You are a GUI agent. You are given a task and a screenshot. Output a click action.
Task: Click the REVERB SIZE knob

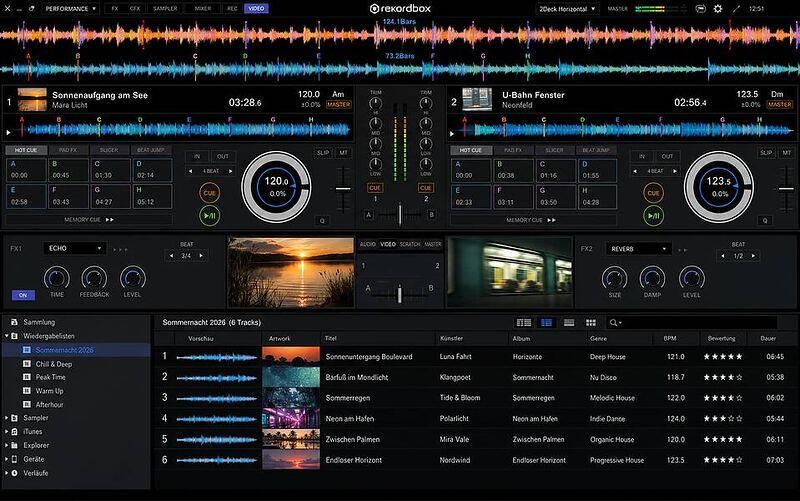coord(614,279)
